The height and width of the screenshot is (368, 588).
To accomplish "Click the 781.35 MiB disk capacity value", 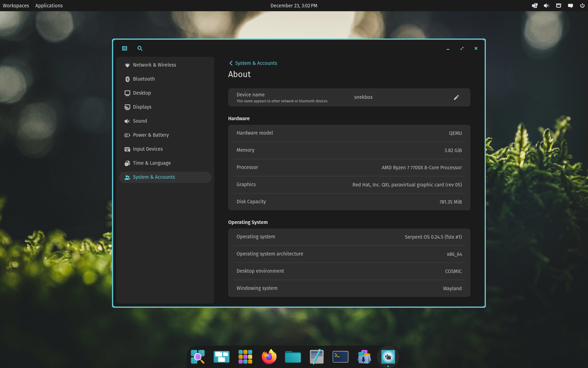I will tap(450, 202).
